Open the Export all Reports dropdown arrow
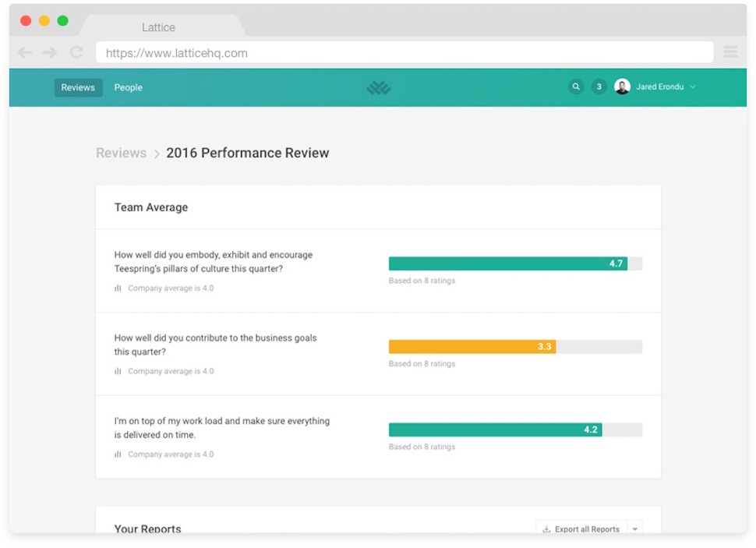756x548 pixels. pyautogui.click(x=635, y=529)
